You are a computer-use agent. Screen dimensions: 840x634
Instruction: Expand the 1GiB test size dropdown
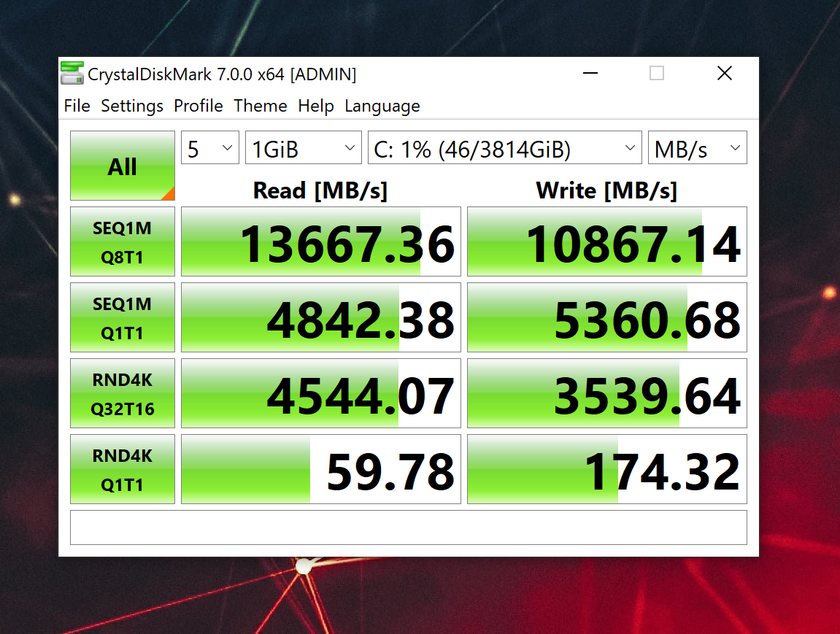pyautogui.click(x=303, y=148)
